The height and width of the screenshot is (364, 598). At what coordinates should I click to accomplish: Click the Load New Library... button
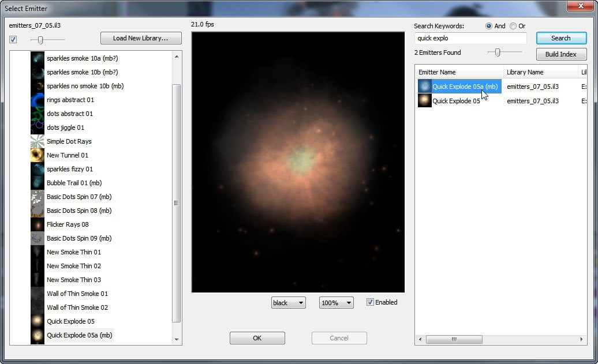tap(141, 38)
